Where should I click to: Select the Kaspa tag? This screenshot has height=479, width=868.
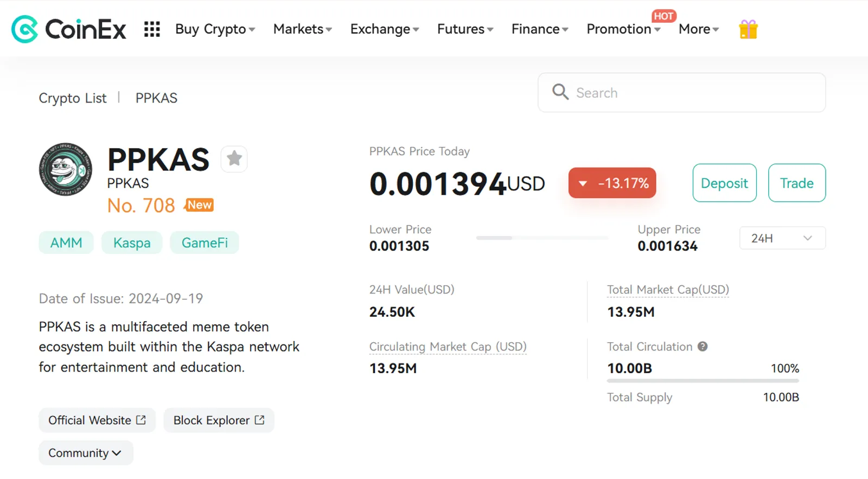132,242
